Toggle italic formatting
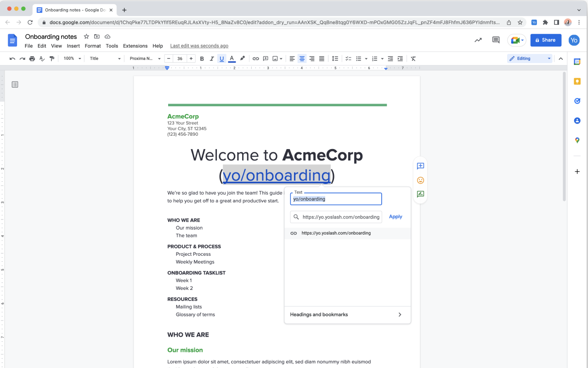 coord(212,58)
